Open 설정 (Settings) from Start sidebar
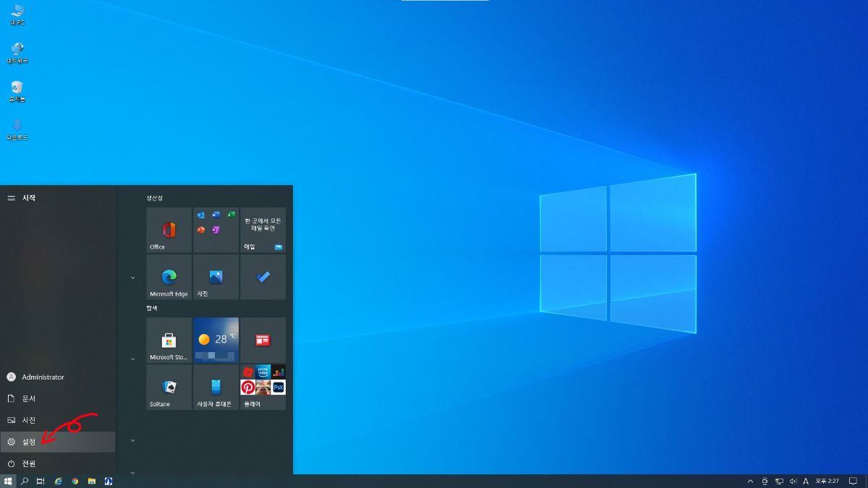The width and height of the screenshot is (868, 488). click(58, 442)
